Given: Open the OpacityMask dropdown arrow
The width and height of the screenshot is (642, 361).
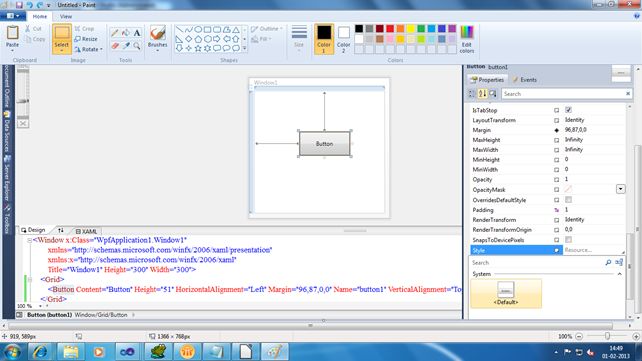Looking at the screenshot, I should (x=621, y=189).
